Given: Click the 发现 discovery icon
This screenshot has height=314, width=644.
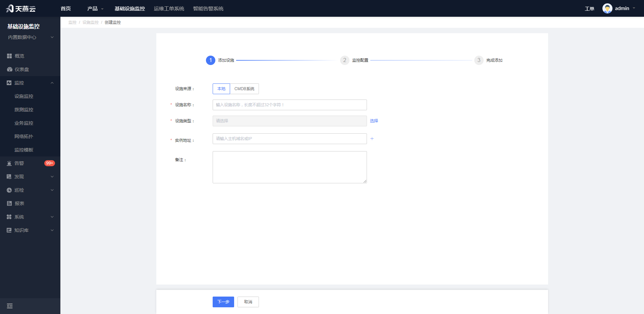Looking at the screenshot, I should 9,177.
